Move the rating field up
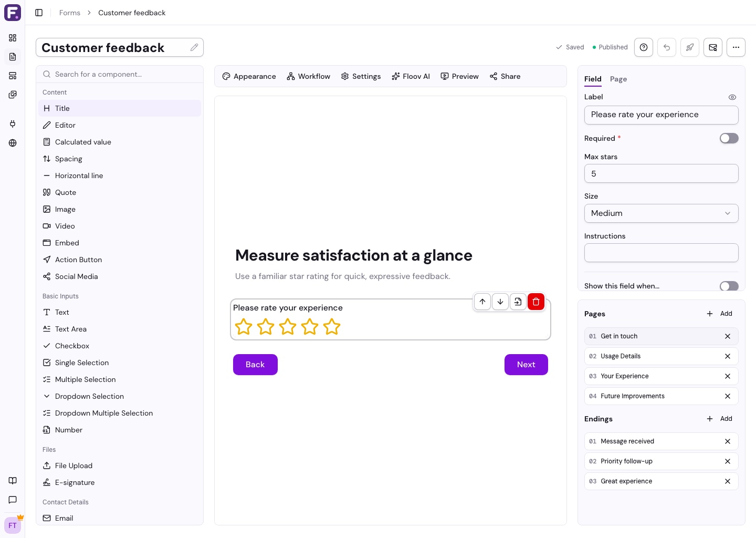This screenshot has width=756, height=538. (482, 302)
